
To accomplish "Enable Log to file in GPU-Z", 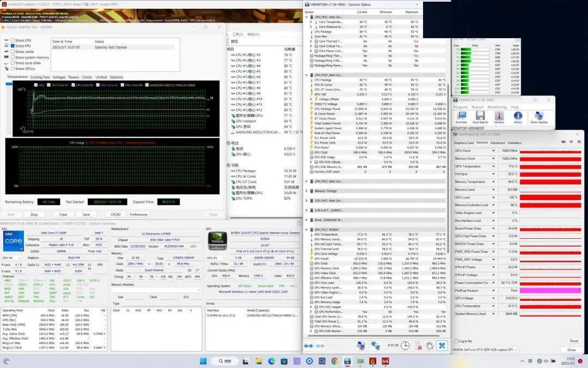I will point(455,341).
